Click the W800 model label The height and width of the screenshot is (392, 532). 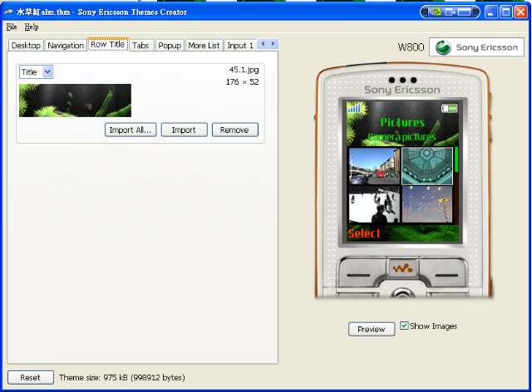411,47
